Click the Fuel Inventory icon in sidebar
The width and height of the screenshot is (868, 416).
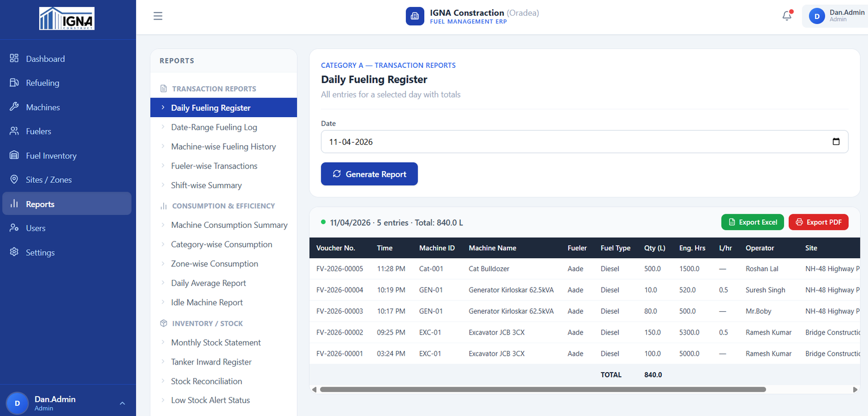tap(14, 155)
